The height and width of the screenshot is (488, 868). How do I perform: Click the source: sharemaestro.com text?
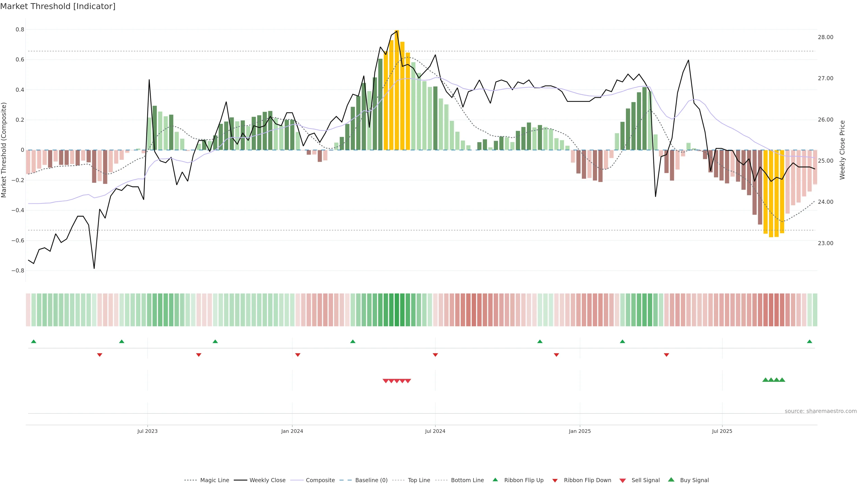coord(821,411)
